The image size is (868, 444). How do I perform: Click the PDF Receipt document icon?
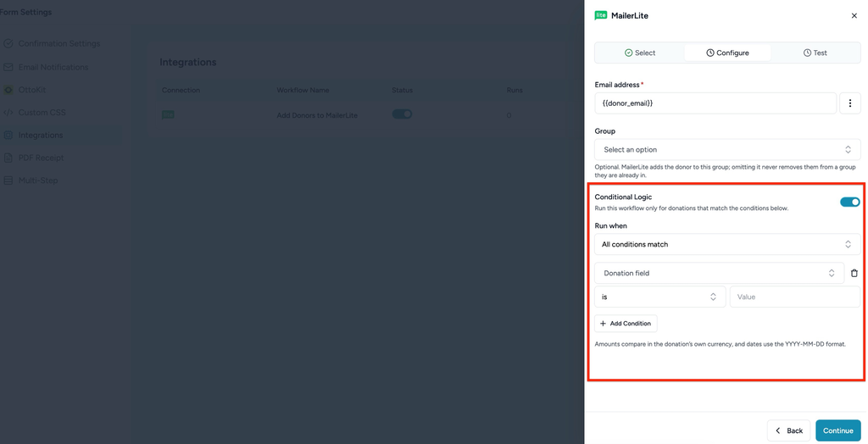(x=8, y=158)
